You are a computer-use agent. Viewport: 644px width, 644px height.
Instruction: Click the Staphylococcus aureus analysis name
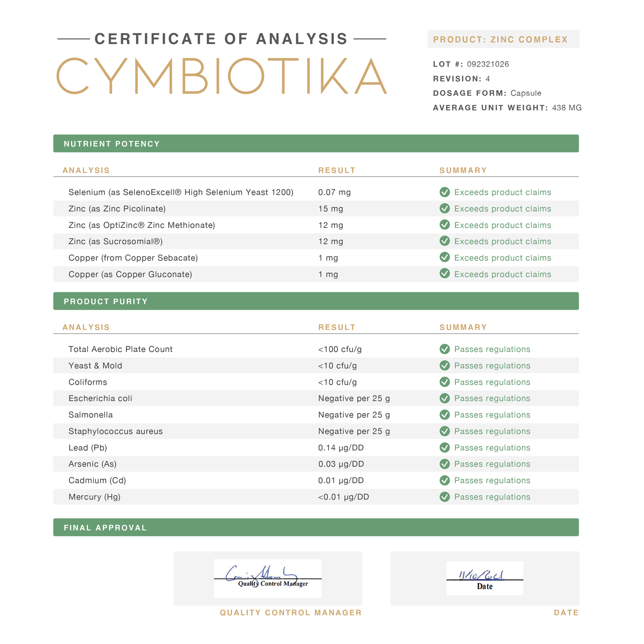[x=116, y=431]
